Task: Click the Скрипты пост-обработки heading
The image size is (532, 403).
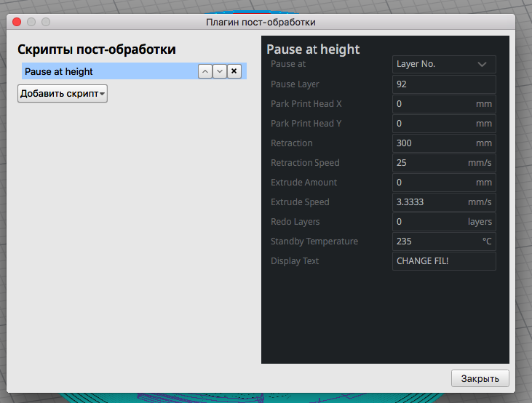Action: pyautogui.click(x=97, y=49)
